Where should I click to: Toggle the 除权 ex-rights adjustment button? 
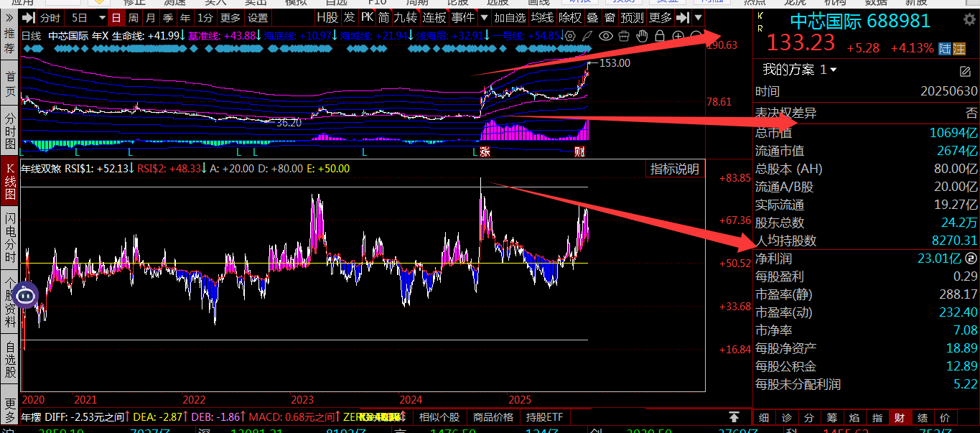point(570,17)
